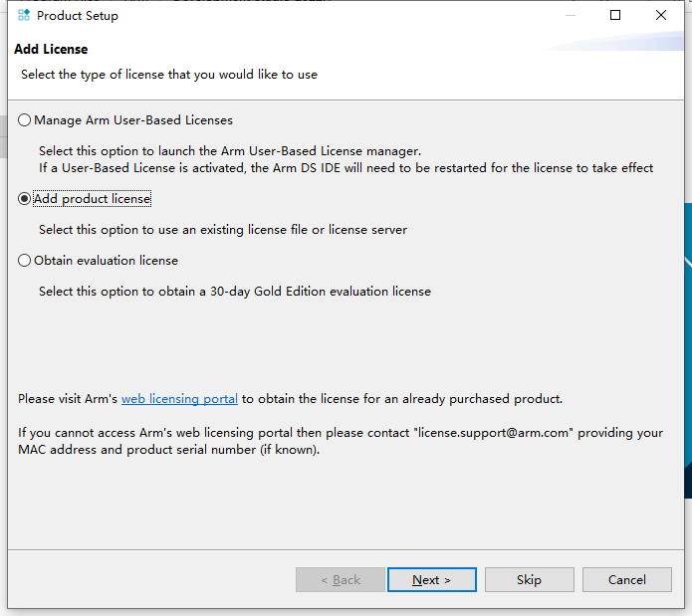The image size is (692, 616).
Task: Click the Add License heading
Action: coord(51,49)
